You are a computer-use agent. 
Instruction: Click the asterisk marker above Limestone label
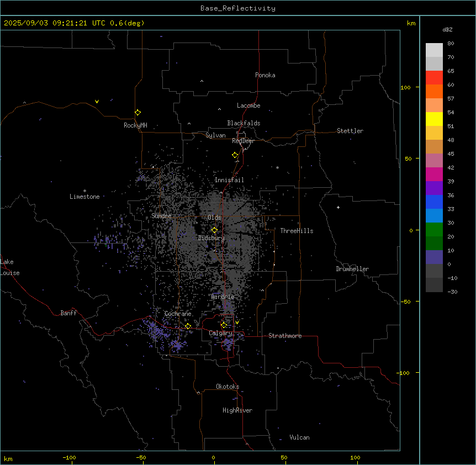pyautogui.click(x=84, y=191)
